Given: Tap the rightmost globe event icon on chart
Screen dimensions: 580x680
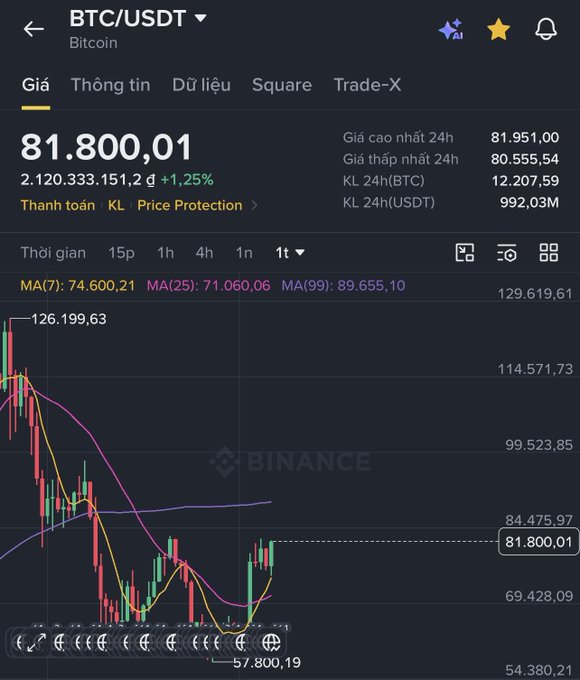Looking at the screenshot, I should (272, 642).
